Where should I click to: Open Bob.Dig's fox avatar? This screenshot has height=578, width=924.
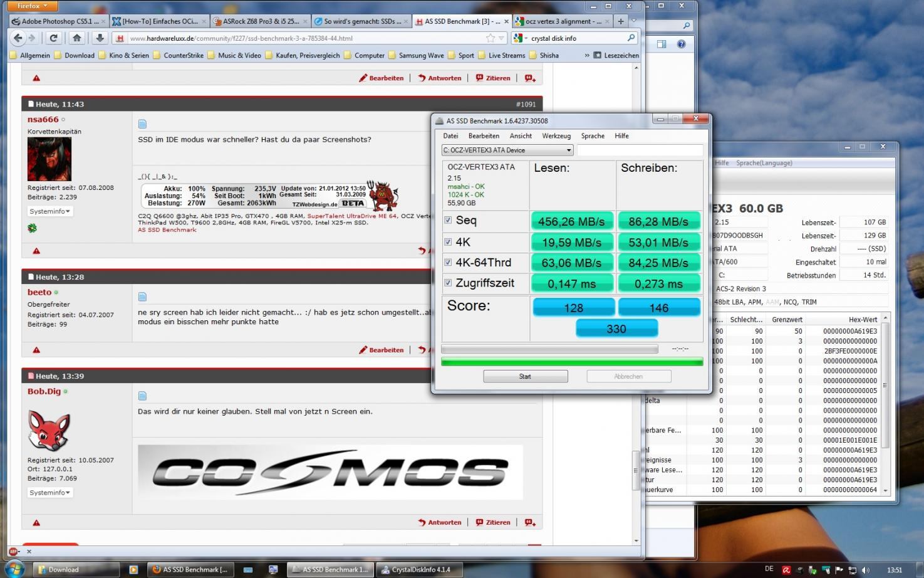(49, 430)
